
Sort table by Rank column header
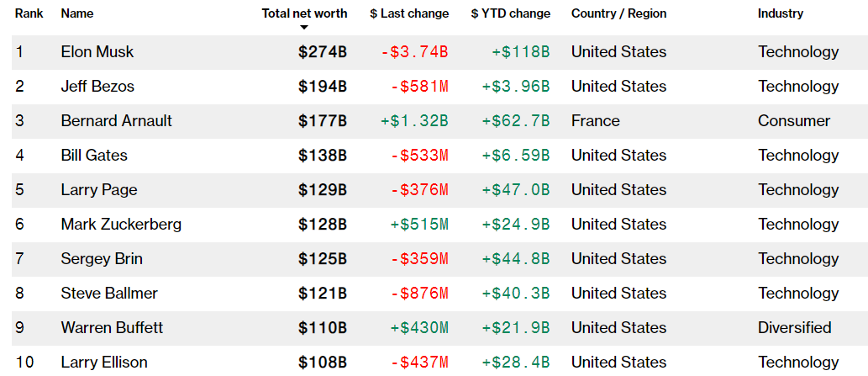29,13
